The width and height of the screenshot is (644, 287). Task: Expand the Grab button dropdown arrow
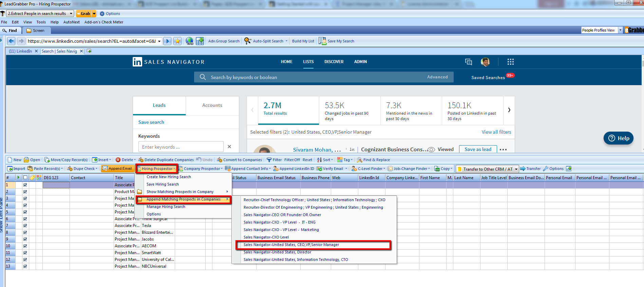(x=94, y=14)
